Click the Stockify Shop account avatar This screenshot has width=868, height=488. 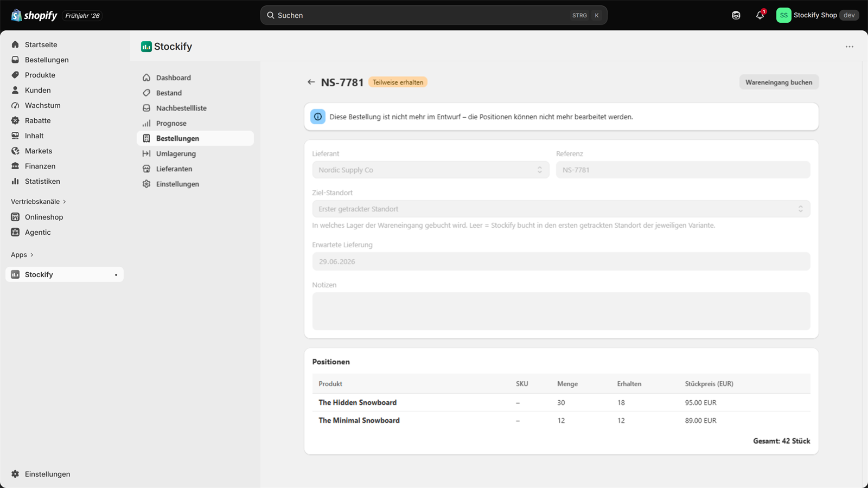pyautogui.click(x=783, y=15)
